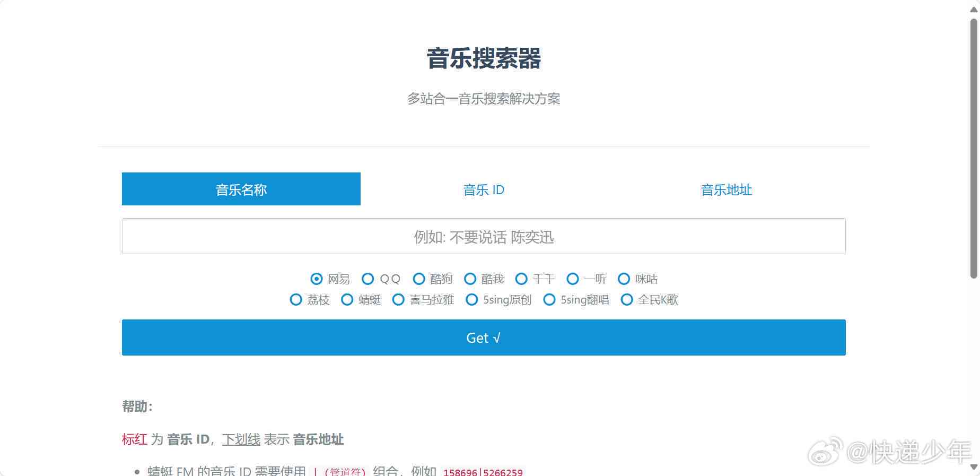Select the 蜻蜓 radio option
Image resolution: width=980 pixels, height=476 pixels.
tap(347, 300)
